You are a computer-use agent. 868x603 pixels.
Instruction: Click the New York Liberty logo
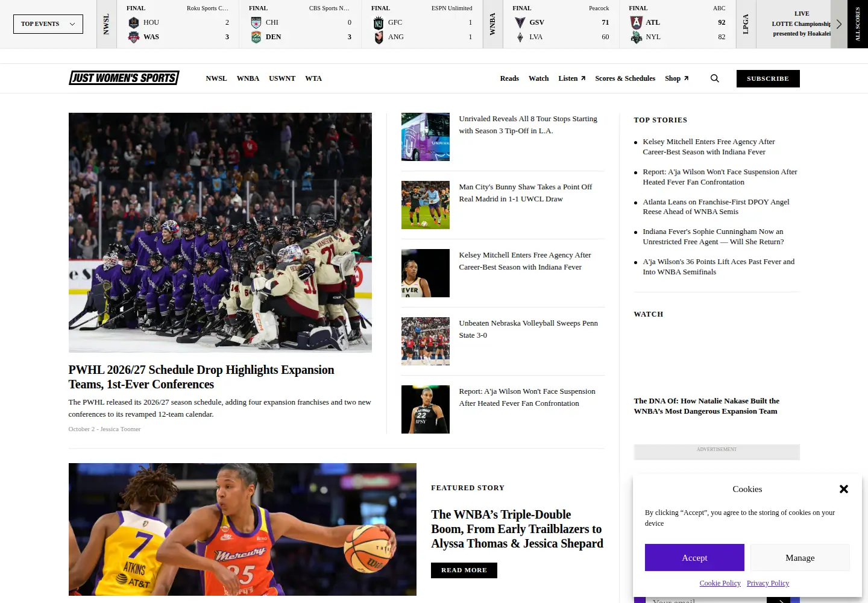coord(636,37)
